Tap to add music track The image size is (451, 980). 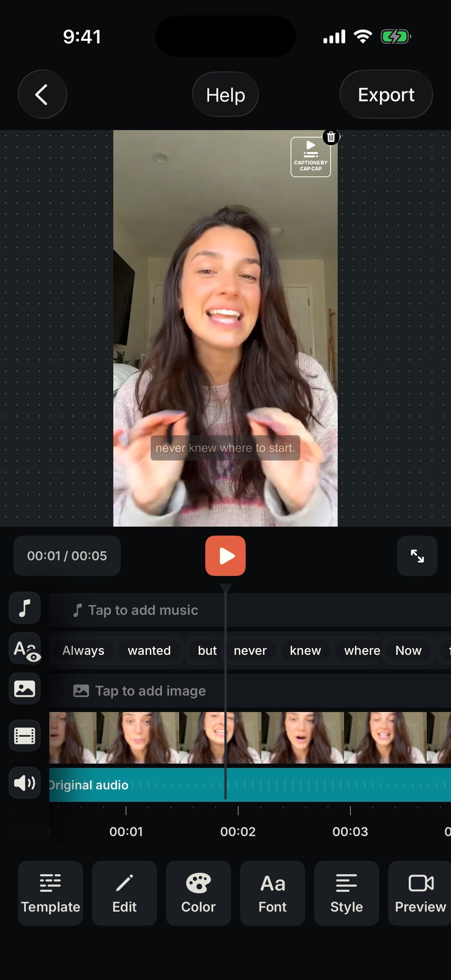250,610
